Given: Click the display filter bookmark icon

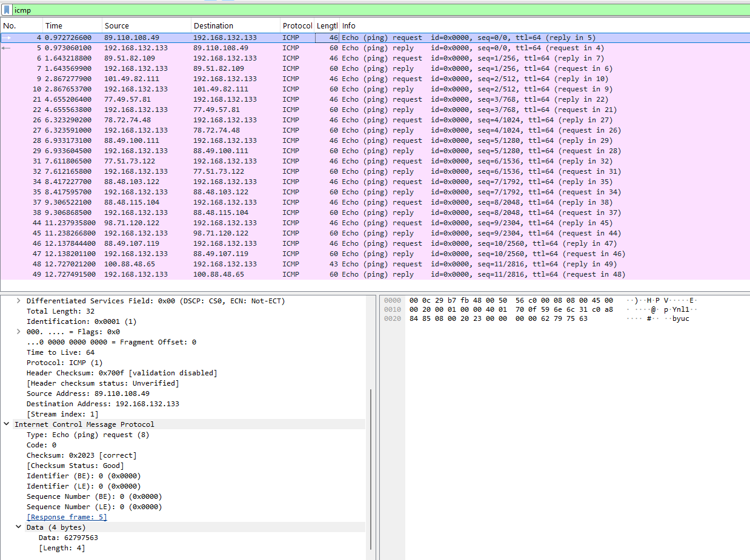Looking at the screenshot, I should pos(7,10).
